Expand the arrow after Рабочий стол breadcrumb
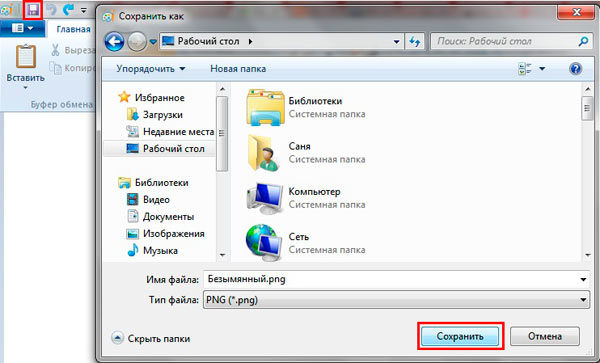The width and height of the screenshot is (600, 363). (x=250, y=41)
